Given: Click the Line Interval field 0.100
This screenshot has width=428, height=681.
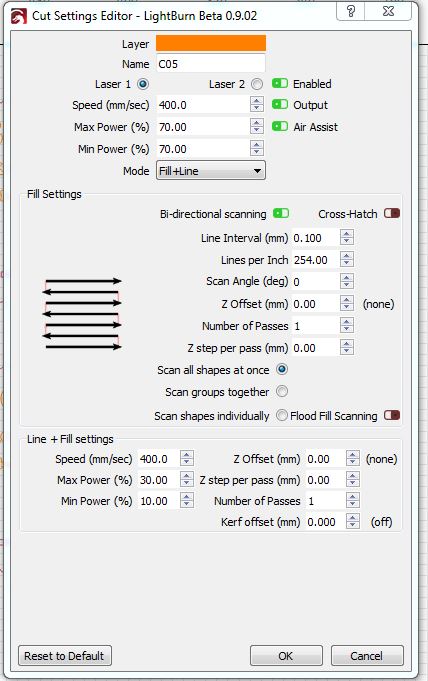Looking at the screenshot, I should tap(315, 238).
